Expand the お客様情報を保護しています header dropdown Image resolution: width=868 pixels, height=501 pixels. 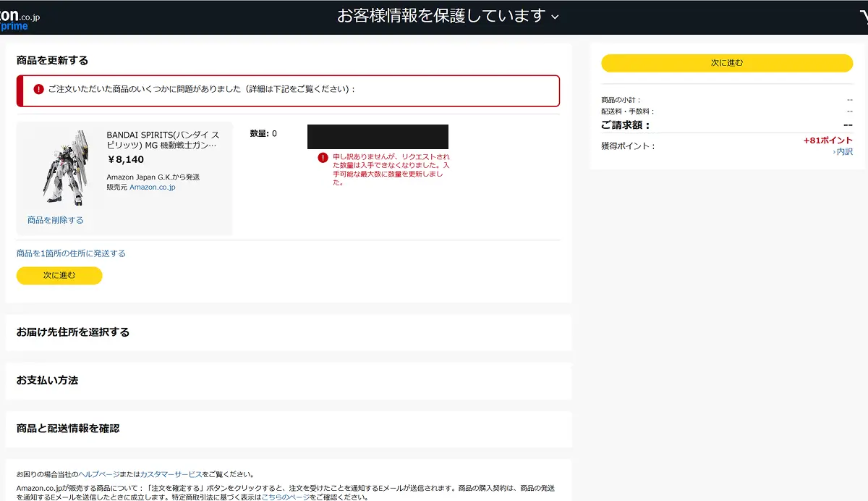click(448, 16)
